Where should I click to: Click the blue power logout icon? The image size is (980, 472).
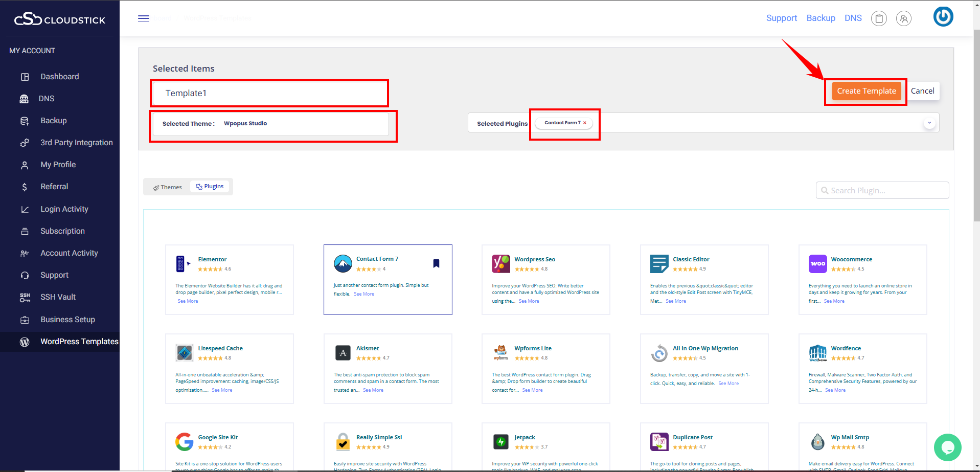pyautogui.click(x=943, y=16)
